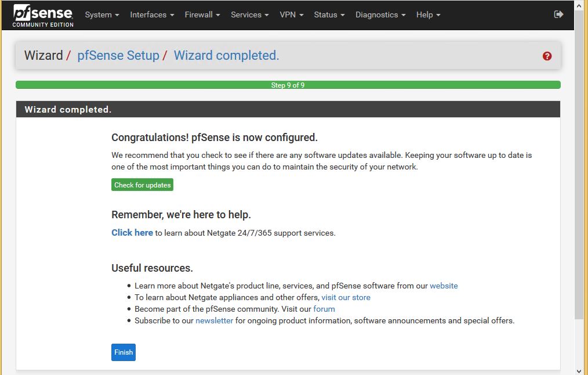Open the Interfaces menu
The width and height of the screenshot is (588, 375).
152,15
